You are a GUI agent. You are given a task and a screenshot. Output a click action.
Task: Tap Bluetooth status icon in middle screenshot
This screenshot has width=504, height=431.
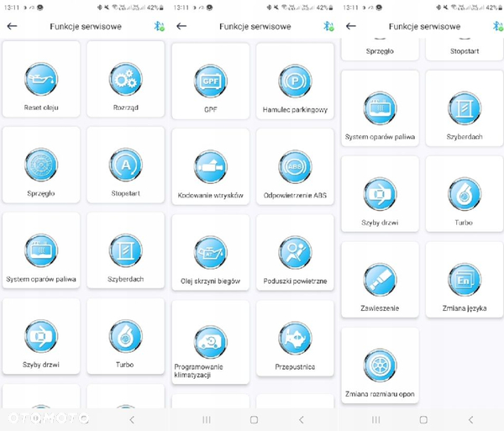pos(328,26)
